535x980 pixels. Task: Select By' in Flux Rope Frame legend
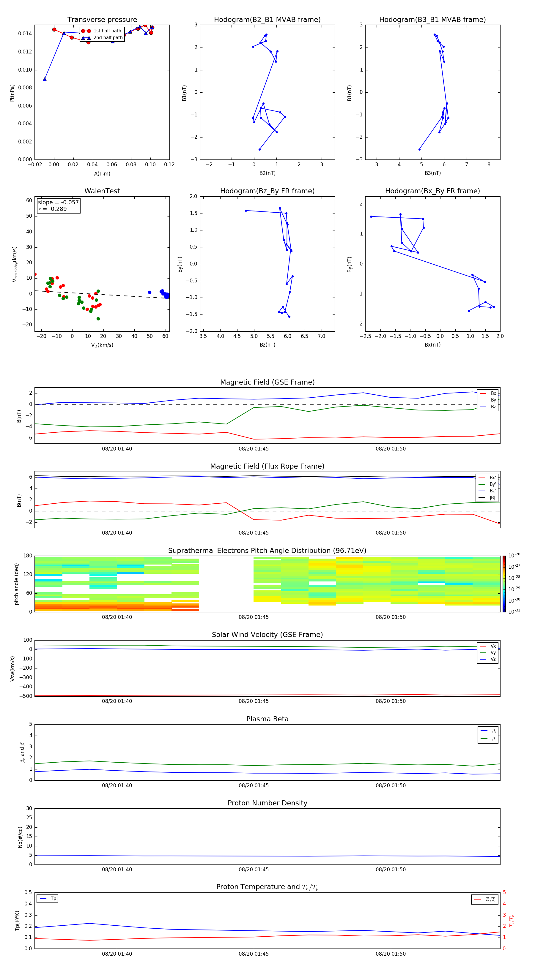487,485
